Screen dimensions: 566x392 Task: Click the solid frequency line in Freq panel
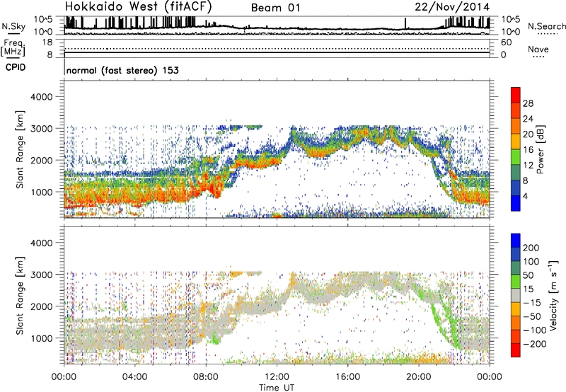click(277, 52)
